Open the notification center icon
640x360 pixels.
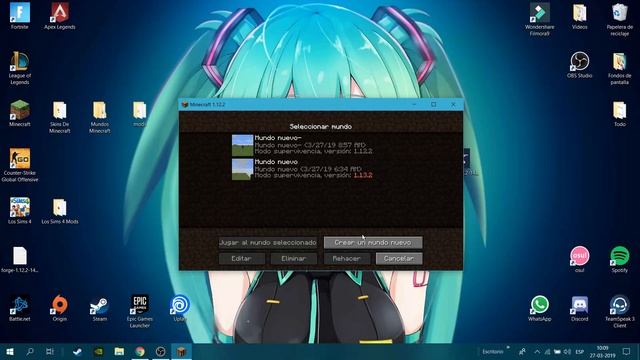pyautogui.click(x=627, y=351)
